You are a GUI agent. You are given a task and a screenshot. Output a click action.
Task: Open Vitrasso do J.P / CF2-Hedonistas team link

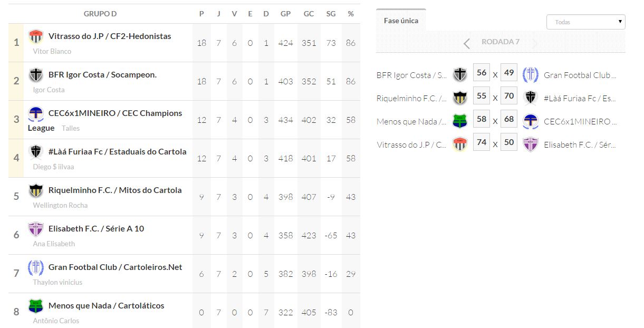110,36
